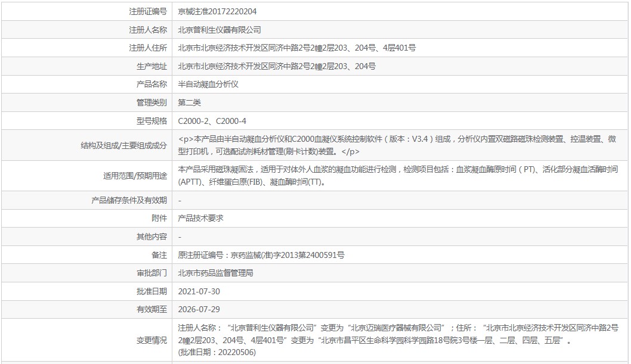Screen dimensions: 631x364
Task: Select the 注册人住所 address value
Action: (296, 48)
